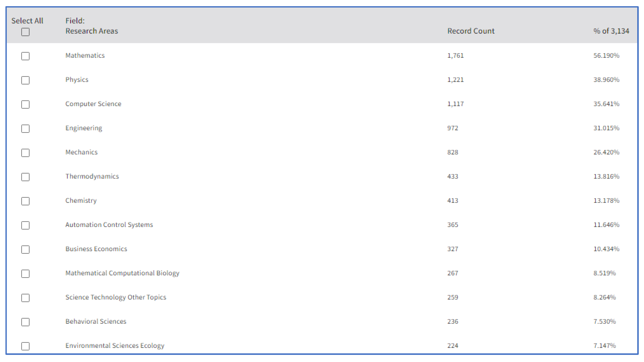
Task: Click the % of 3,134 header
Action: [x=611, y=31]
